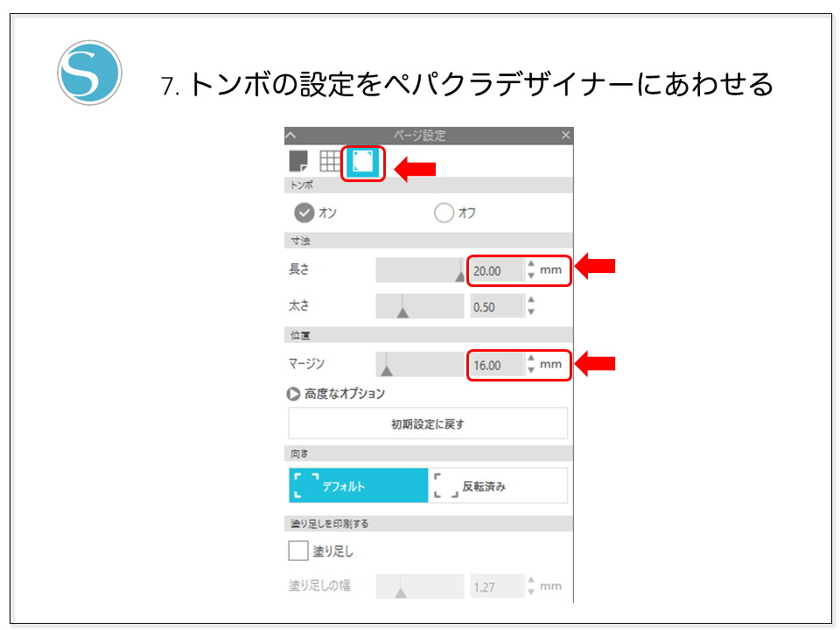Click the 位置 section header
The width and height of the screenshot is (840, 630).
(x=429, y=335)
